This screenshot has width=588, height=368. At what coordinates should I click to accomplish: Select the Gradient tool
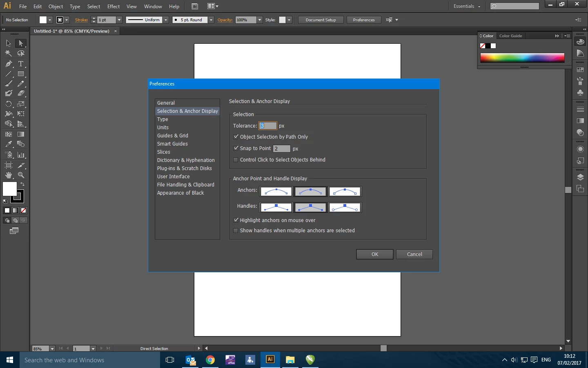(x=21, y=134)
